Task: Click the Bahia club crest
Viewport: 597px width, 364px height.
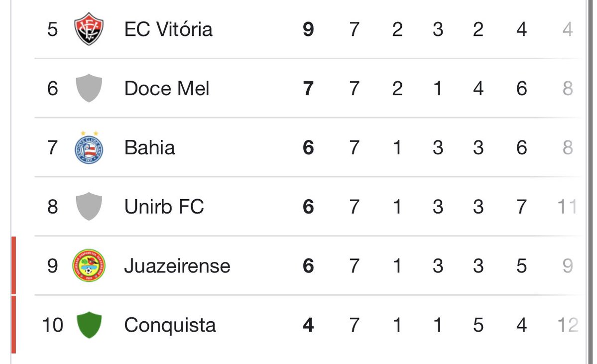Action: coord(89,147)
